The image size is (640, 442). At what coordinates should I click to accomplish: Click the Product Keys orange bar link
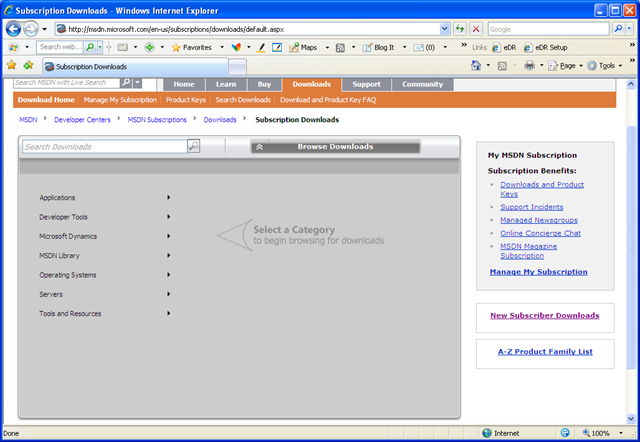(x=186, y=100)
